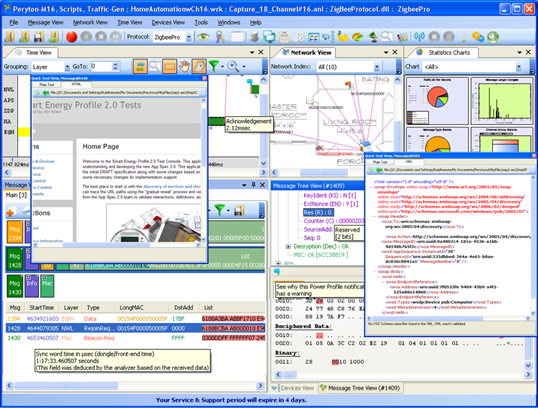
Task: Click the magnifier search icon in main toolbar
Action: [x=387, y=37]
